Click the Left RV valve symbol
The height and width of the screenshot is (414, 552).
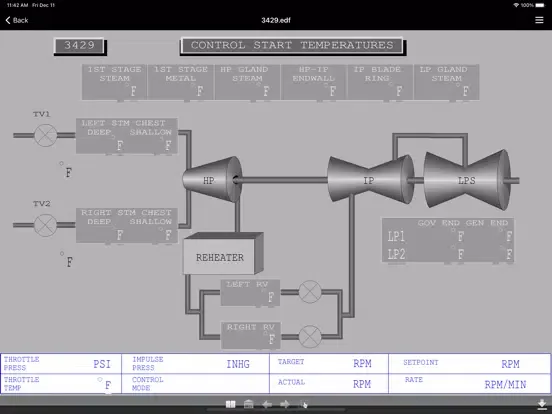[310, 292]
